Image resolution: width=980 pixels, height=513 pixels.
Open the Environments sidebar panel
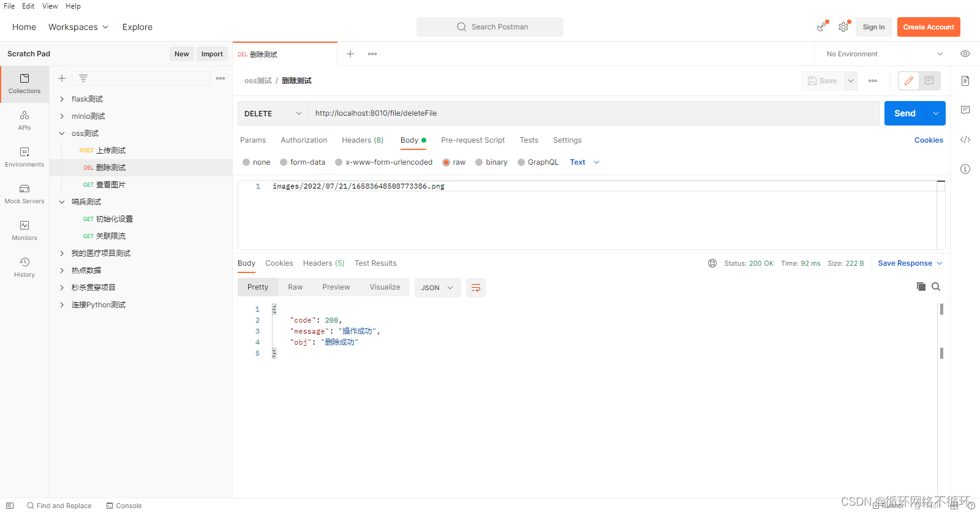click(24, 157)
